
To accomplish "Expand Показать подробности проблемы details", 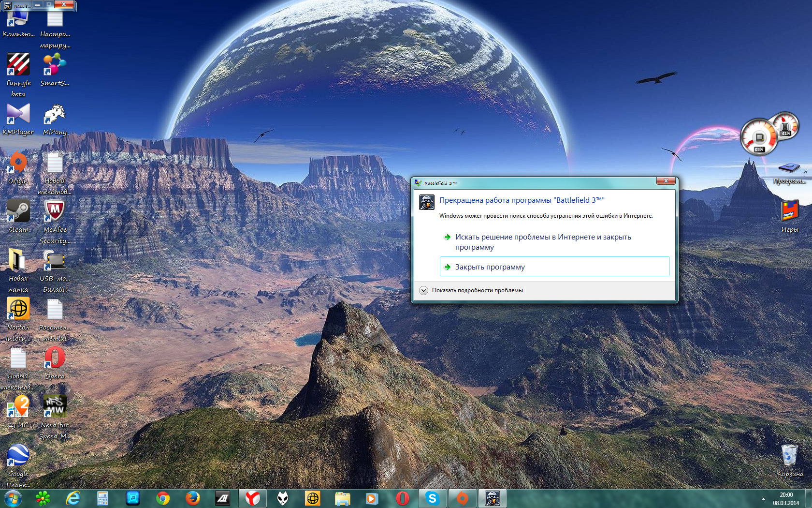I will tap(471, 290).
